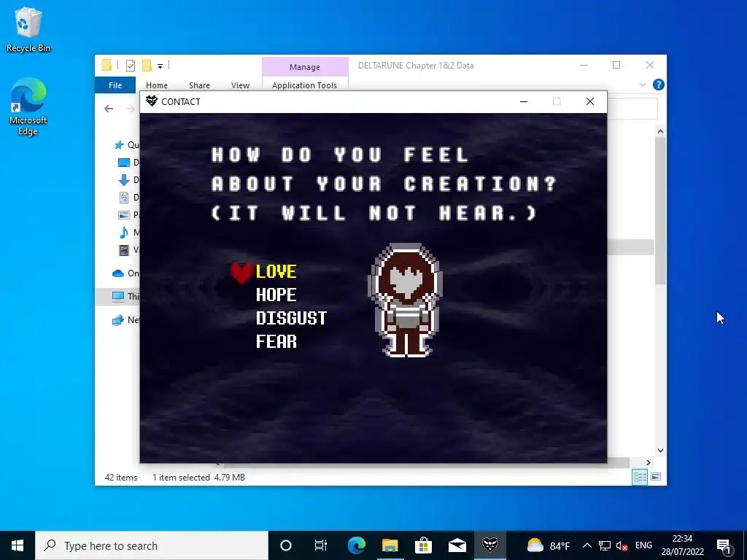Open the Recycle Bin desktop icon
The width and height of the screenshot is (747, 560).
28,29
